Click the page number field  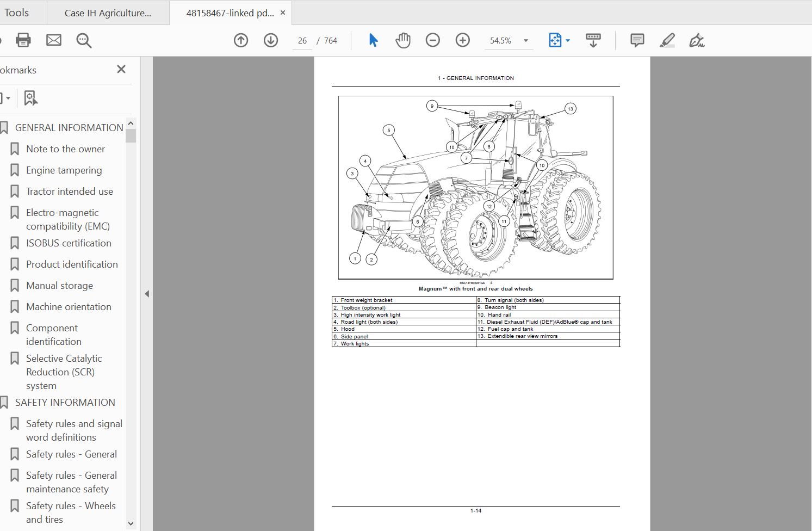click(302, 41)
